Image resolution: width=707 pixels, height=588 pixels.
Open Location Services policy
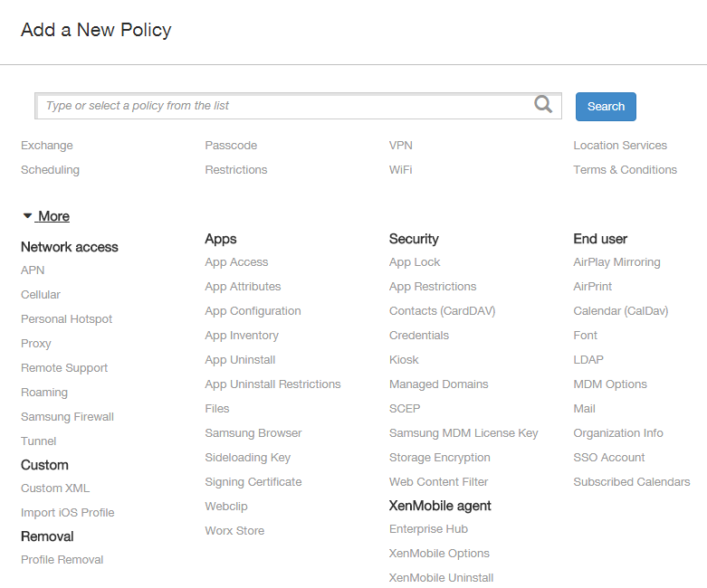[x=620, y=146]
